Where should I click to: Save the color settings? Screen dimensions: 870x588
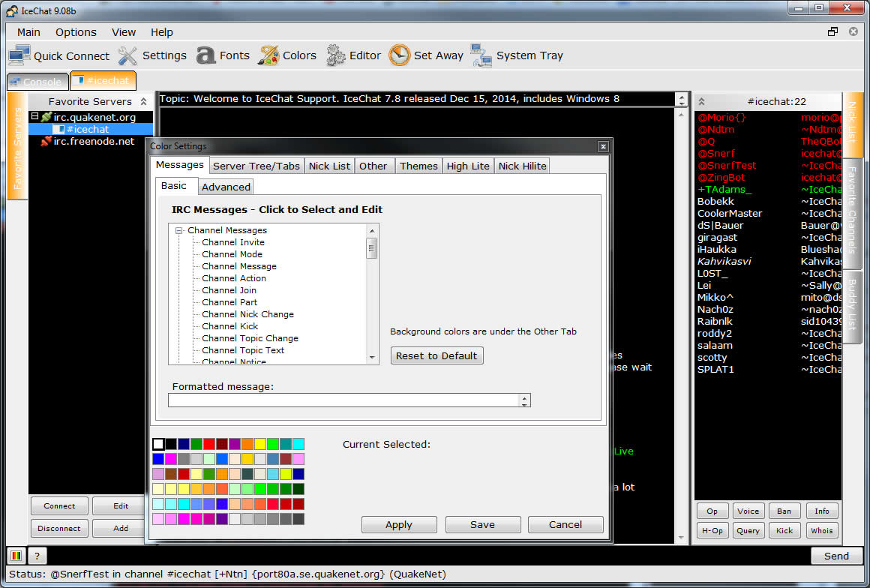(483, 525)
